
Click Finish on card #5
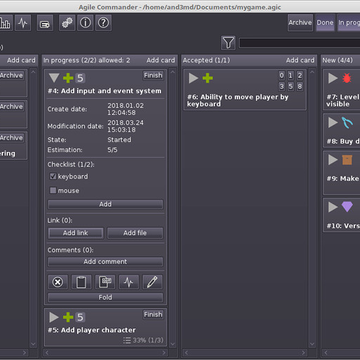[153, 314]
